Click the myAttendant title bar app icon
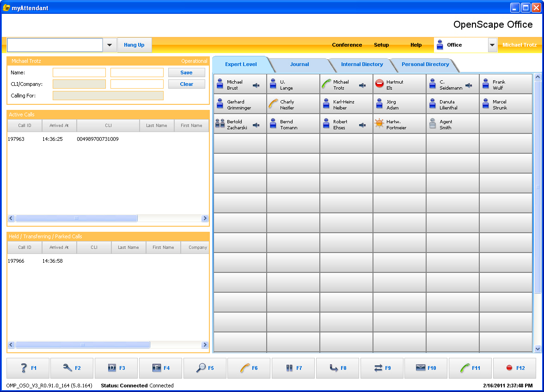 click(x=6, y=8)
